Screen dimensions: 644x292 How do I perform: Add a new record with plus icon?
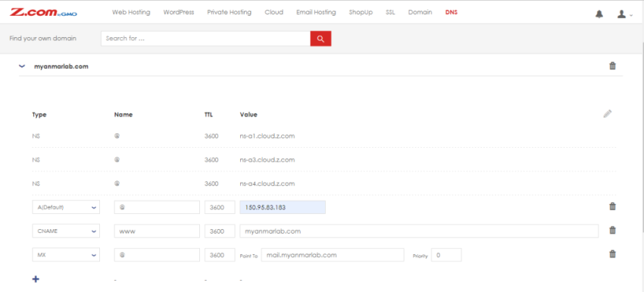click(36, 279)
